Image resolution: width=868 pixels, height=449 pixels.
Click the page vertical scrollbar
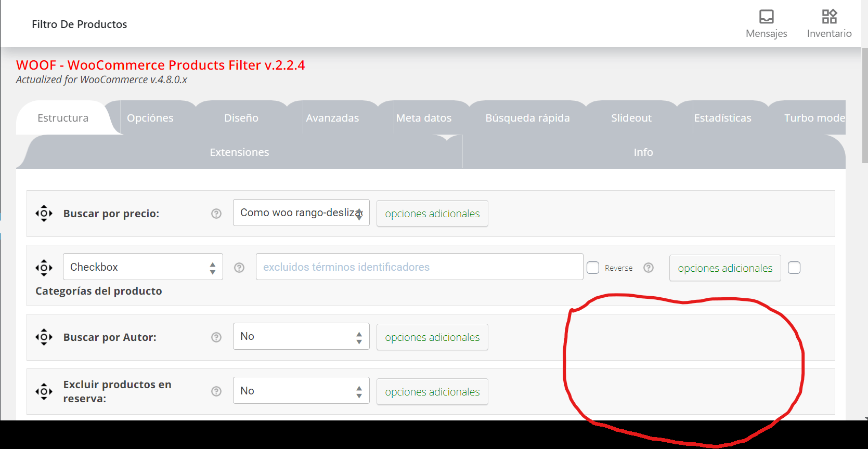[865, 105]
